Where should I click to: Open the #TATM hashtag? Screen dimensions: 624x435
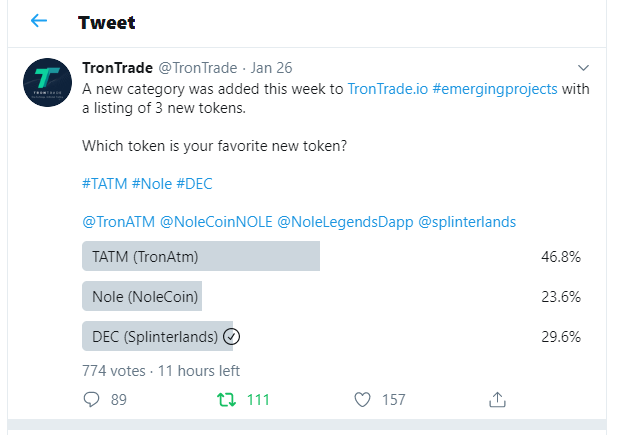[x=104, y=184]
